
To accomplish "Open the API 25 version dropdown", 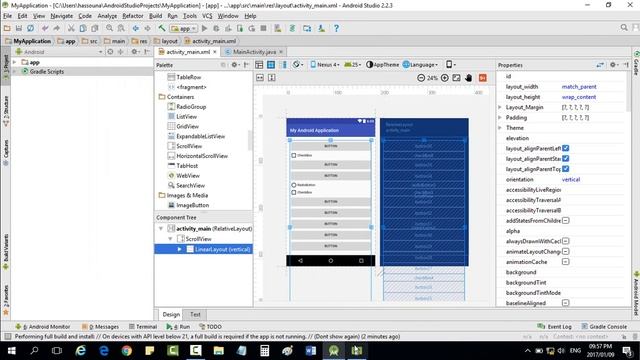I will [x=353, y=65].
